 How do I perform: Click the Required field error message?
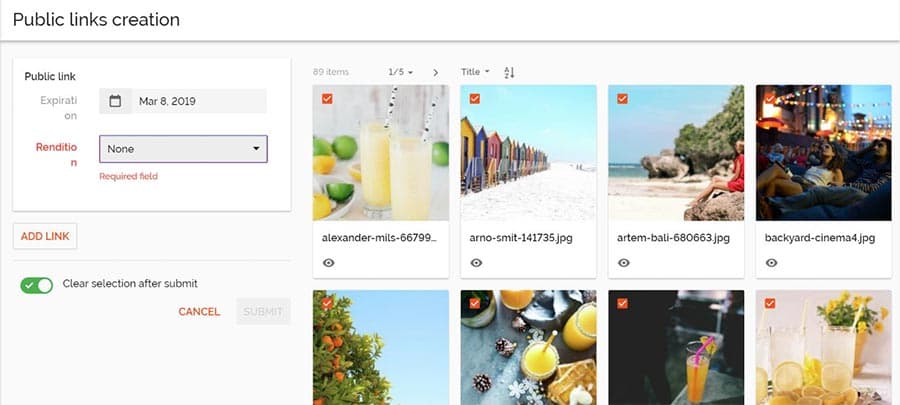(x=128, y=177)
